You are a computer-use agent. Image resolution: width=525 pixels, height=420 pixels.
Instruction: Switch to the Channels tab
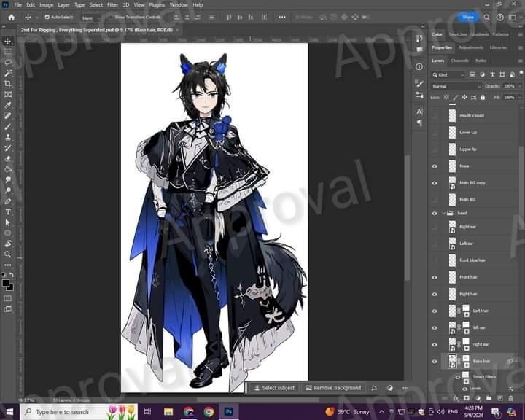pos(459,61)
